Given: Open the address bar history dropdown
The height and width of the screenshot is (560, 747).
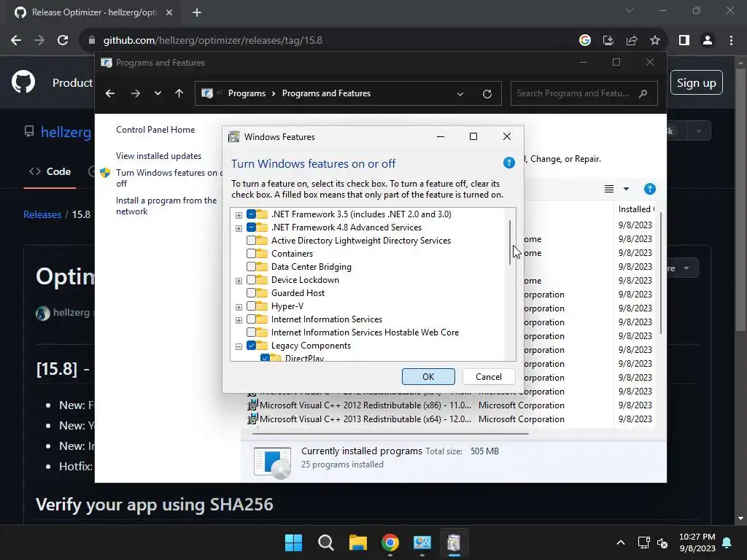Looking at the screenshot, I should point(460,94).
